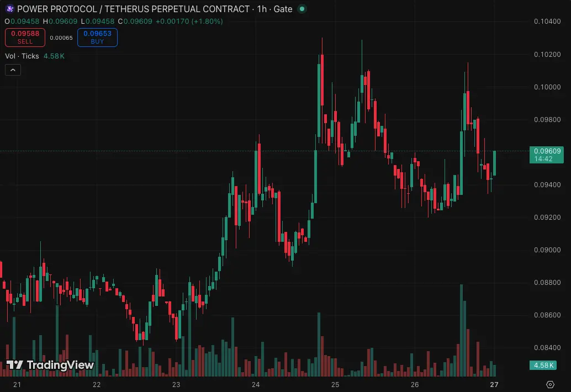Open chart settings gear icon
Image resolution: width=571 pixels, height=392 pixels.
[x=550, y=384]
